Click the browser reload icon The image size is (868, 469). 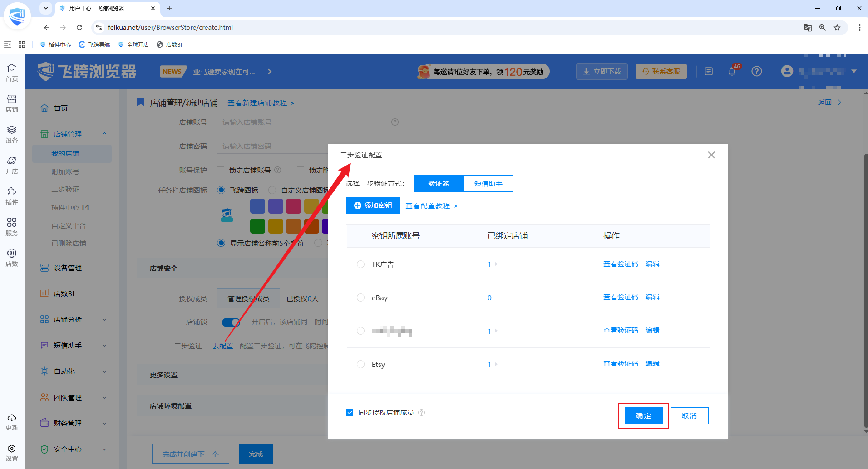(79, 28)
